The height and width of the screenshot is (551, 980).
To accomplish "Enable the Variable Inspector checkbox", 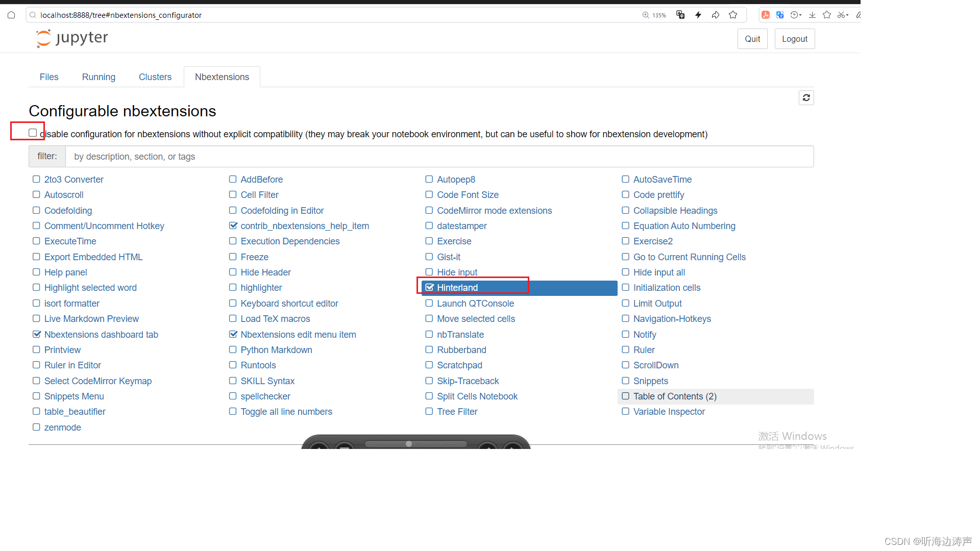I will [x=625, y=411].
